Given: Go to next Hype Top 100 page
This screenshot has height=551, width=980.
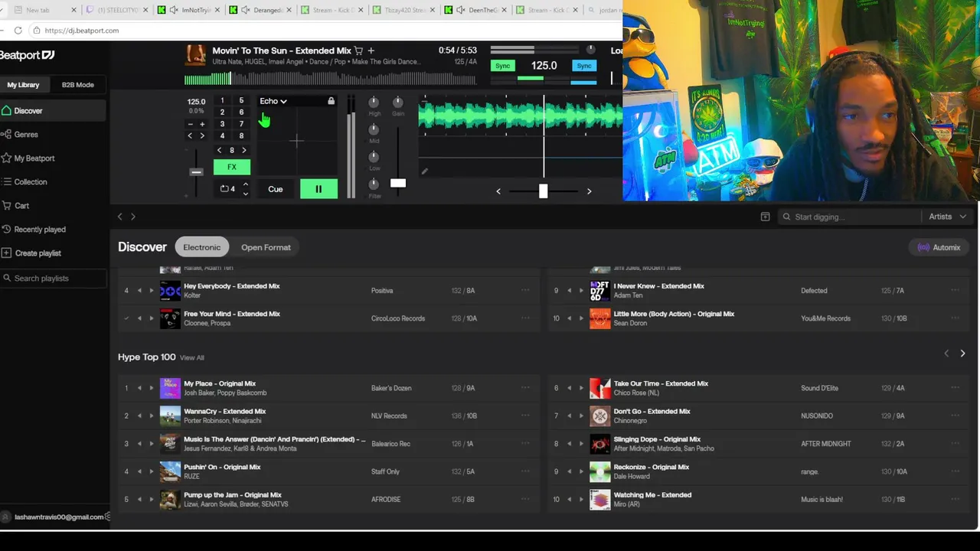Looking at the screenshot, I should tap(962, 354).
